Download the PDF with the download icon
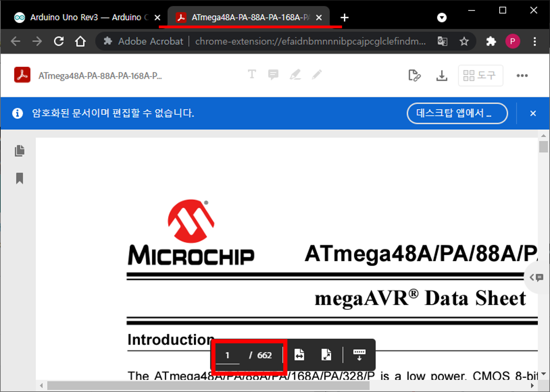This screenshot has width=550, height=392. 441,76
